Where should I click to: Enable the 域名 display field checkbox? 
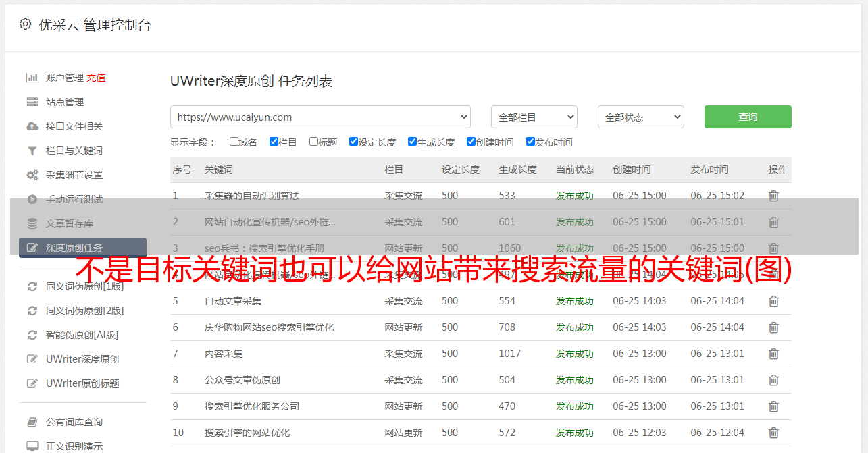pos(234,142)
